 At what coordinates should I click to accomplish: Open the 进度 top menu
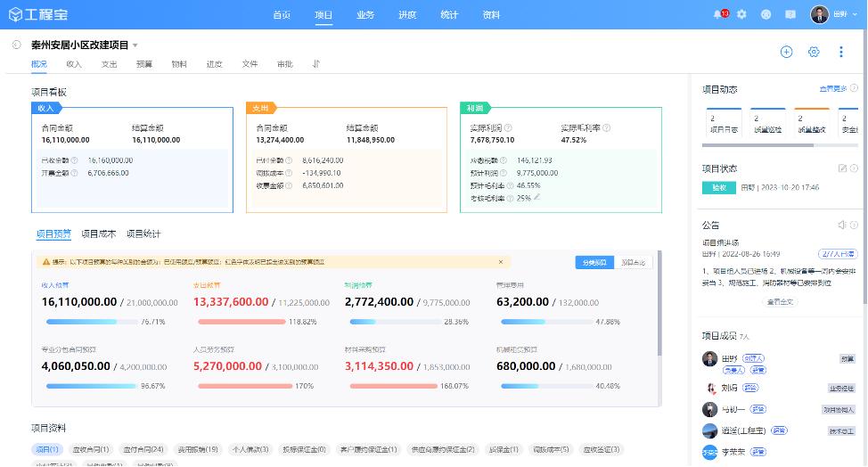click(407, 15)
